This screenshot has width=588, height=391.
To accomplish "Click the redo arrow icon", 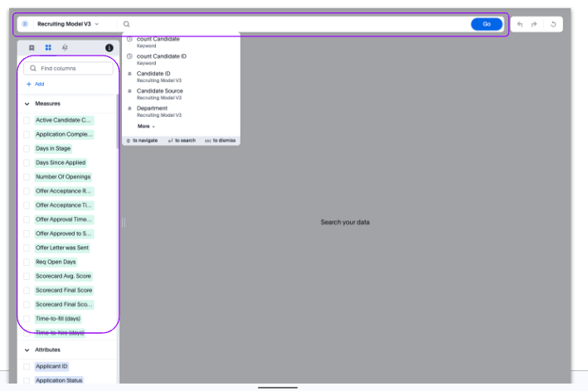I will pos(534,24).
